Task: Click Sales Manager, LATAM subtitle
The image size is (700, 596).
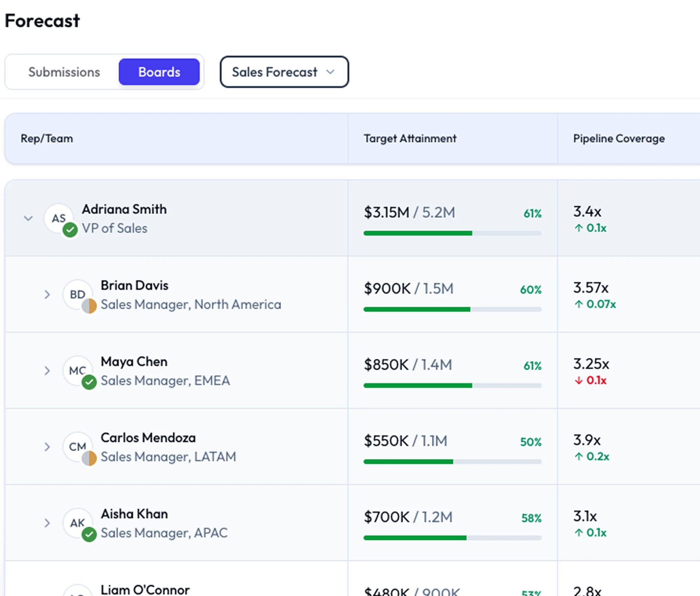Action: tap(168, 457)
